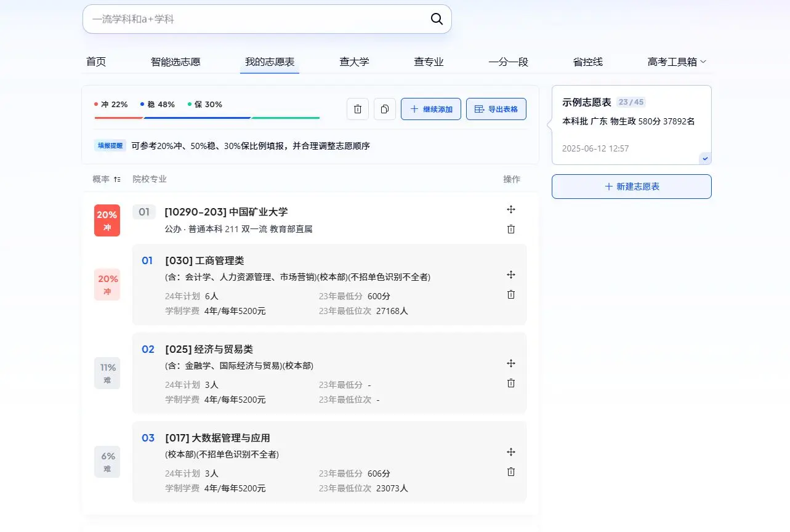790x532 pixels.
Task: Click the trash icon in the toolbar
Action: pos(358,109)
